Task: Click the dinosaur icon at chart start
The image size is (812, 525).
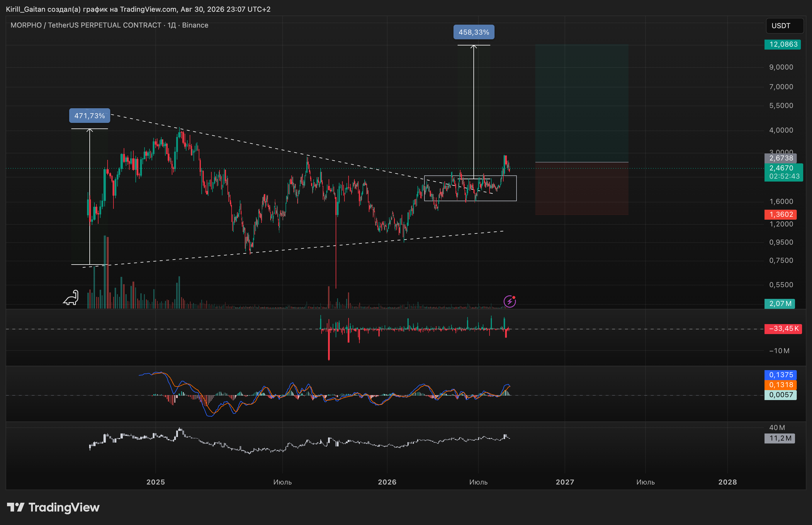Action: tap(71, 298)
